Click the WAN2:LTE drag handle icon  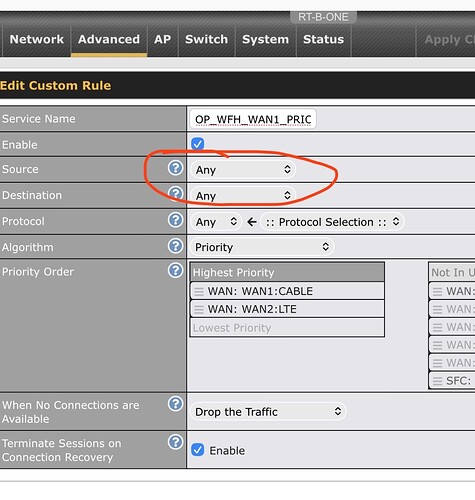(x=199, y=309)
